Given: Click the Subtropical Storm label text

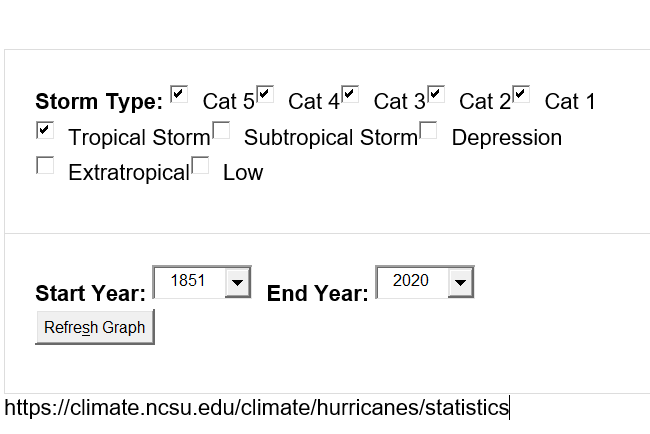Looking at the screenshot, I should click(330, 138).
